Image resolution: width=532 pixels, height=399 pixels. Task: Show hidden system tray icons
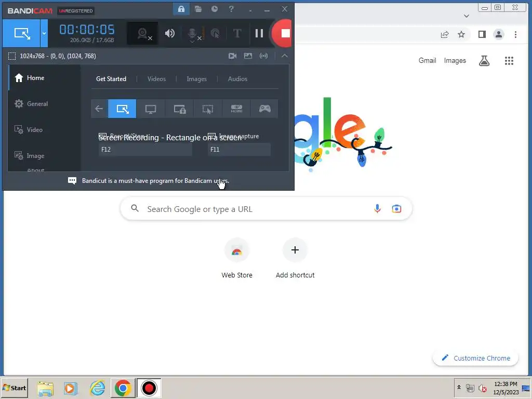(459, 388)
